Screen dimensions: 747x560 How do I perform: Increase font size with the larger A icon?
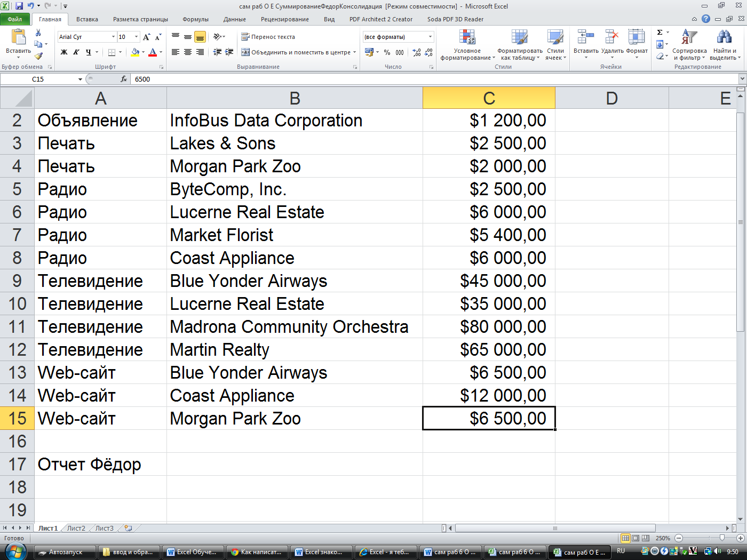point(146,37)
